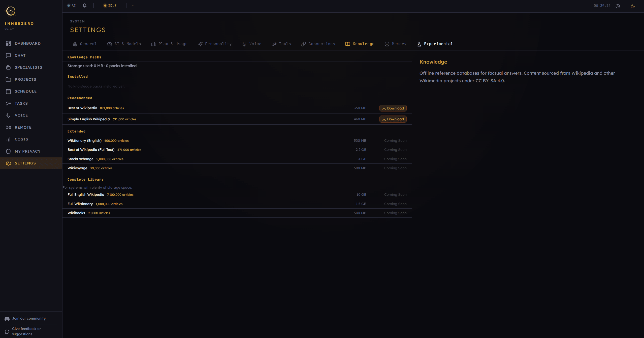The height and width of the screenshot is (338, 644).
Task: Click the Wikivoyage pack title
Action: [x=77, y=168]
